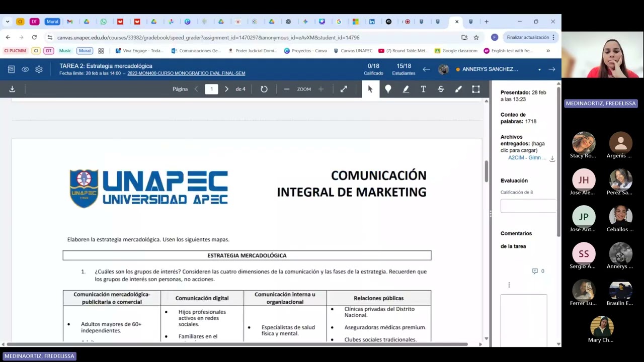Open the TAREA 2: Estrategia mercadológica title
644x362 pixels.
106,66
